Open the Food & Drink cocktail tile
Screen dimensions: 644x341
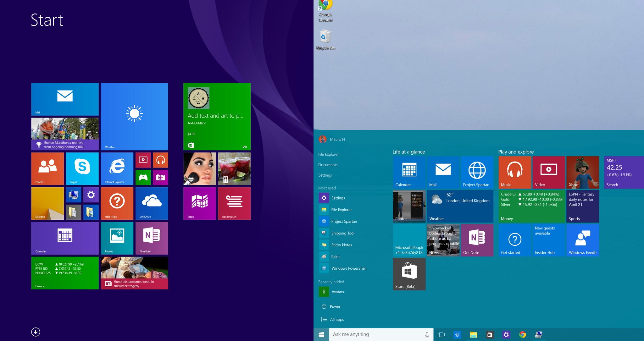[234, 168]
